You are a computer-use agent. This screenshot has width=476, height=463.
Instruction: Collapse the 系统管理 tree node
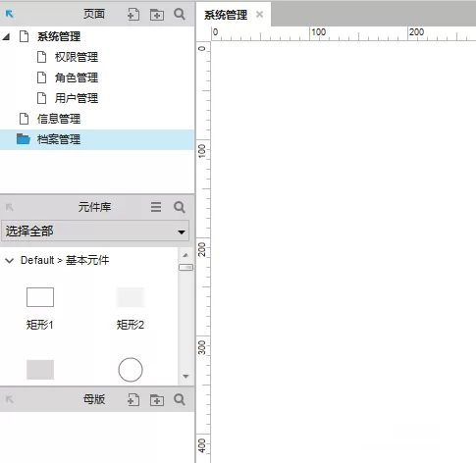6,36
